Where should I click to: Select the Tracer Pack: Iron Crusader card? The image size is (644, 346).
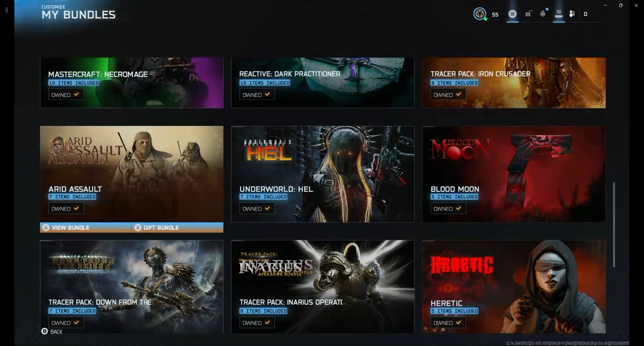[514, 83]
